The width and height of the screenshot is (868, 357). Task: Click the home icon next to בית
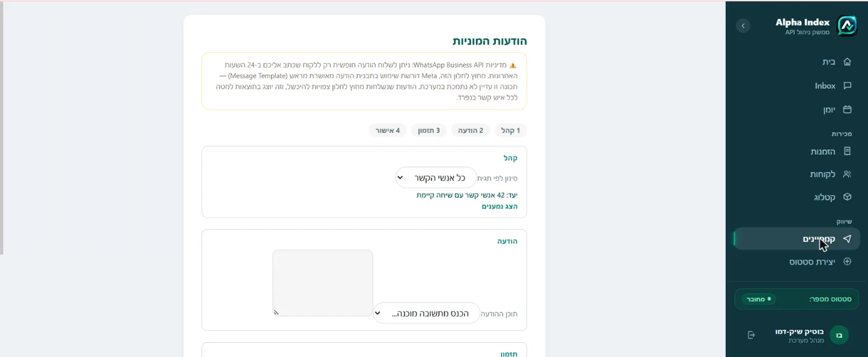tap(847, 62)
